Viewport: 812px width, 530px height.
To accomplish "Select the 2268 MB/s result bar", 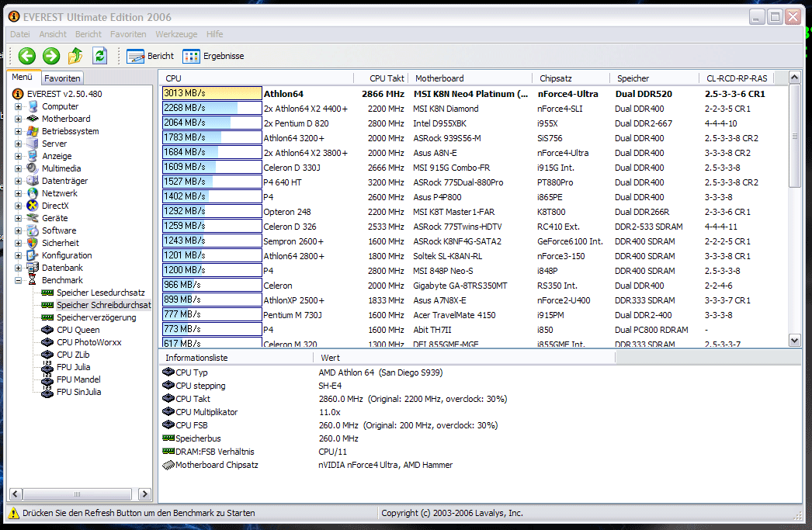I will pyautogui.click(x=212, y=108).
